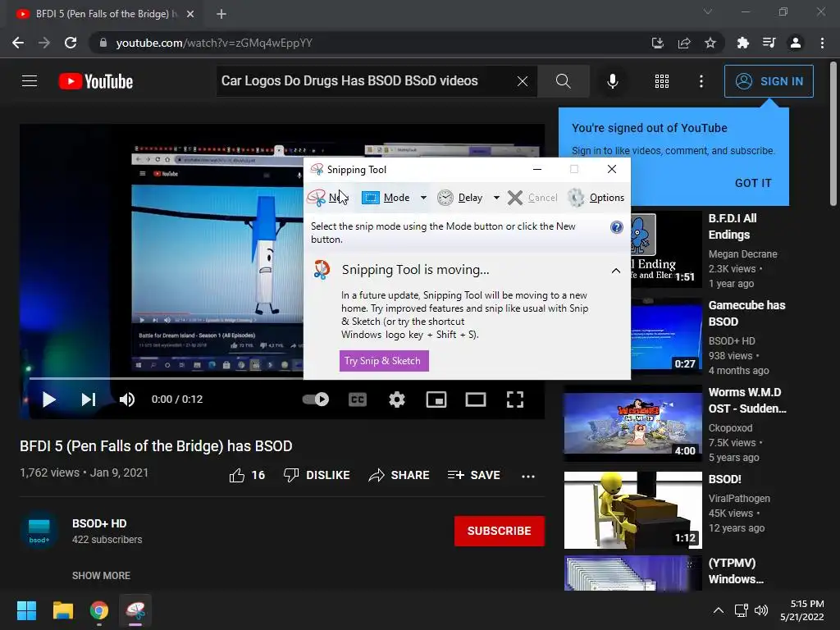
Task: Subscribe to BSOD+ HD
Action: [500, 531]
